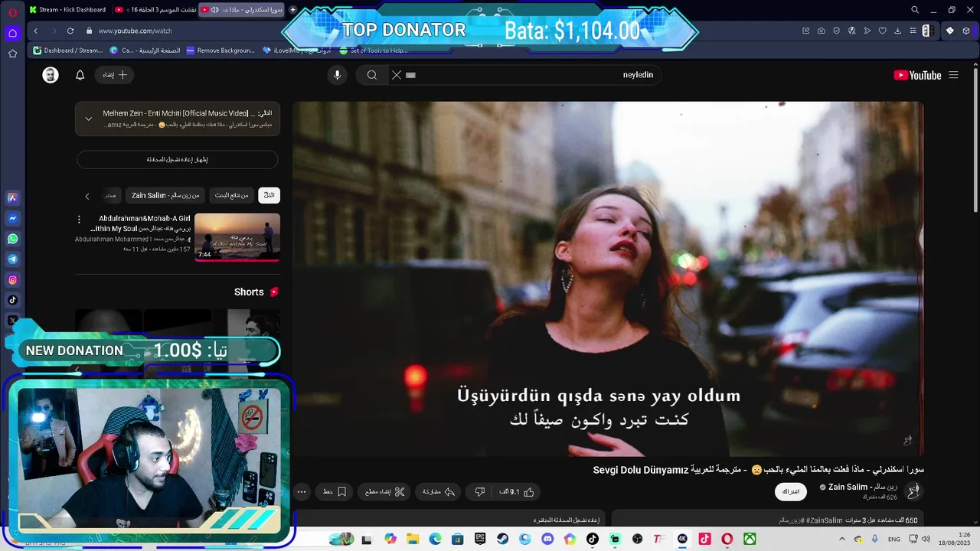This screenshot has height=551, width=980.
Task: Open Opera easy setup sliders icon
Action: point(913,31)
